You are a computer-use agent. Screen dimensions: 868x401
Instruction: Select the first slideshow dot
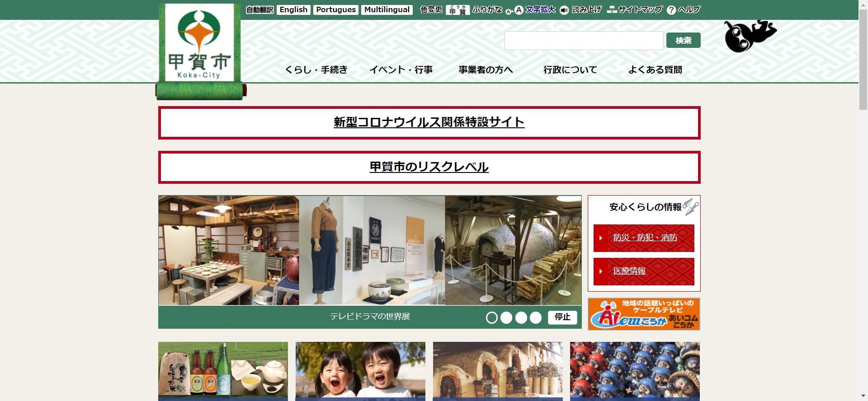(492, 318)
